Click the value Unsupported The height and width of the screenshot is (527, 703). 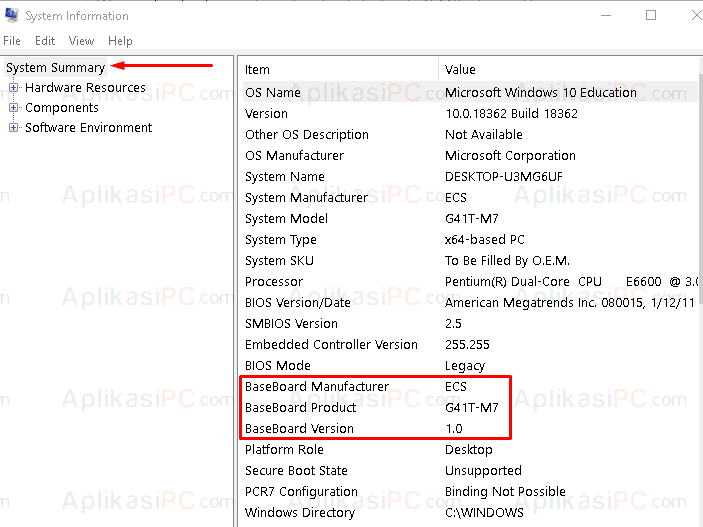(483, 470)
